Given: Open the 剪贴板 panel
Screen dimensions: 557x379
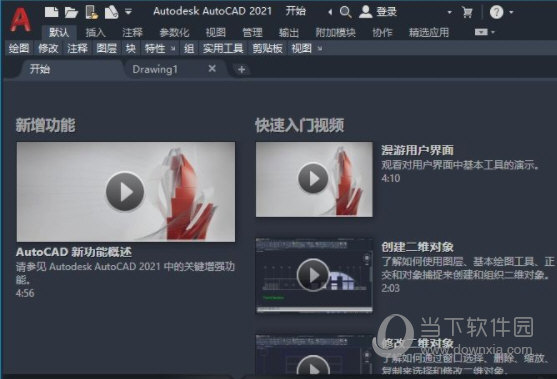Looking at the screenshot, I should [267, 48].
